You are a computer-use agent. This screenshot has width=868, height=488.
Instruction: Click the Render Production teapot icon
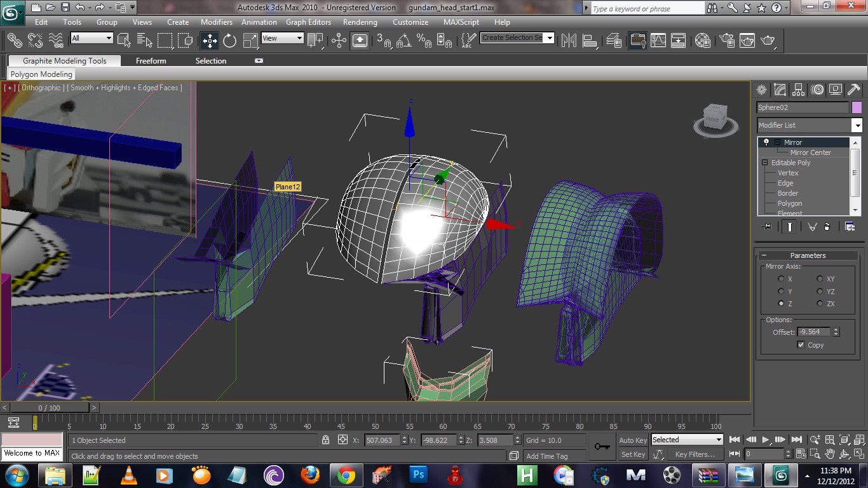[x=768, y=41]
